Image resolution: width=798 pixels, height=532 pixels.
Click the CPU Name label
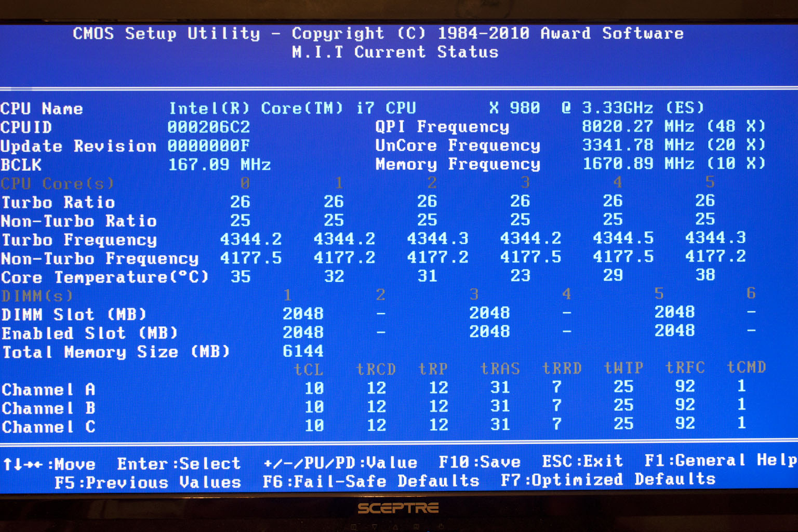click(x=42, y=109)
